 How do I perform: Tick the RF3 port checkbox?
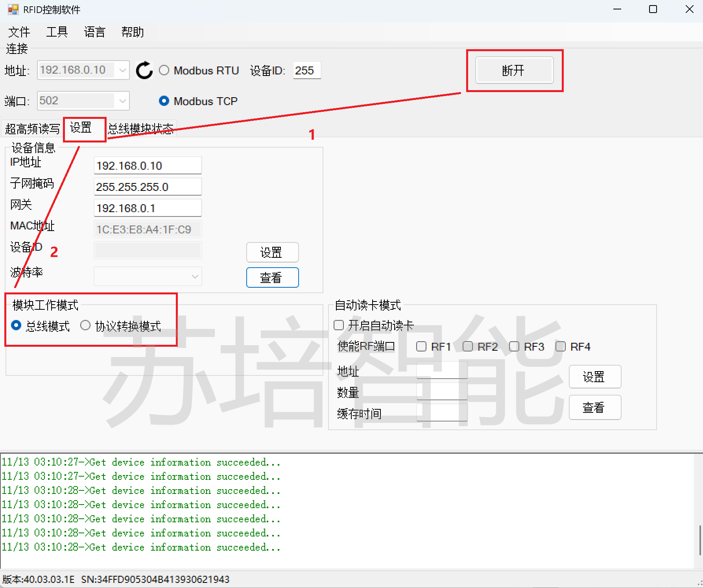(x=514, y=346)
